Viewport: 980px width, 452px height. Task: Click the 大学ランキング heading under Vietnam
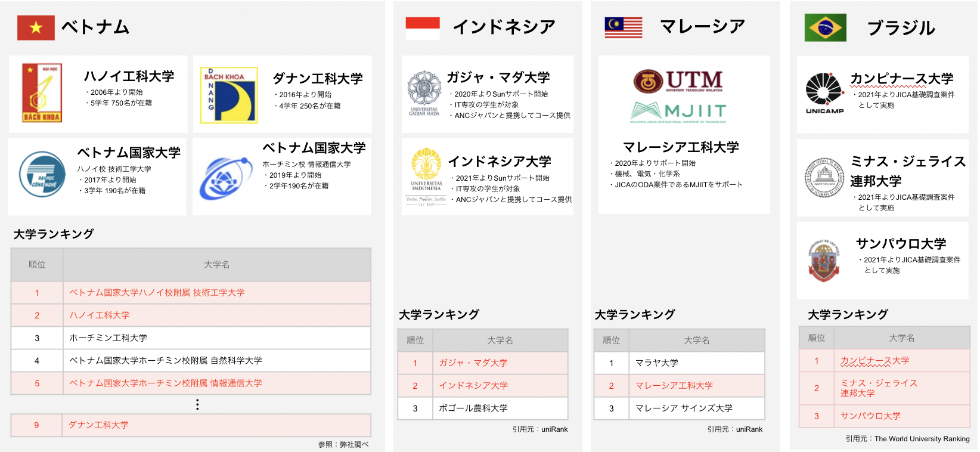click(x=54, y=234)
